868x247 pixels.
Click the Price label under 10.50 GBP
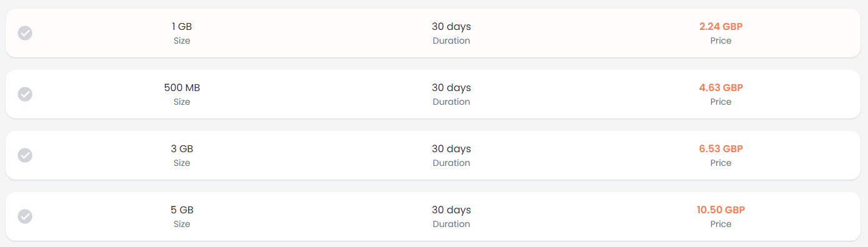coord(721,224)
